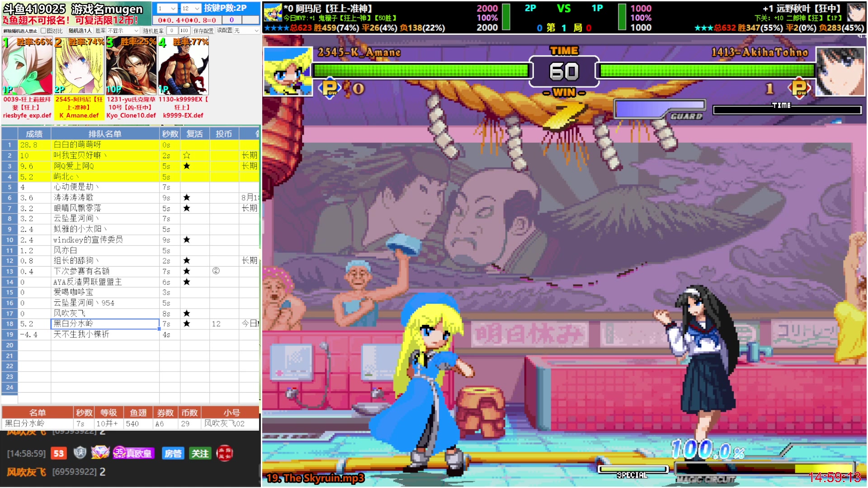The width and height of the screenshot is (868, 488).
Task: Click the grey shield 侠 badge in chat
Action: [80, 452]
